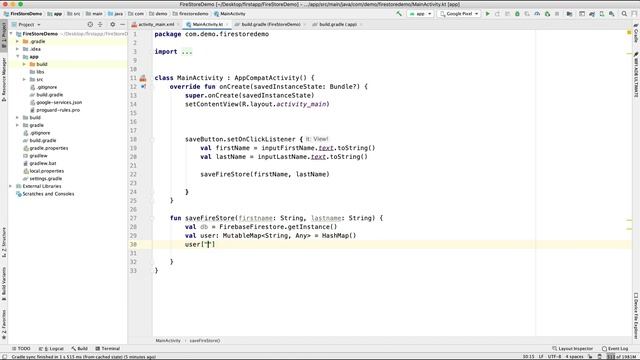This screenshot has height=360, width=640.
Task: Open the Google Pixel device dropdown
Action: pos(458,13)
